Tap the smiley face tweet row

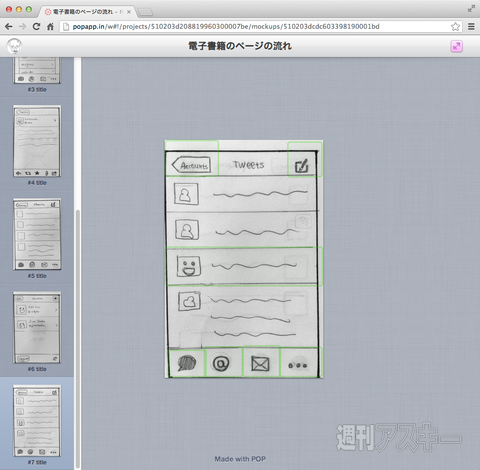coord(244,266)
